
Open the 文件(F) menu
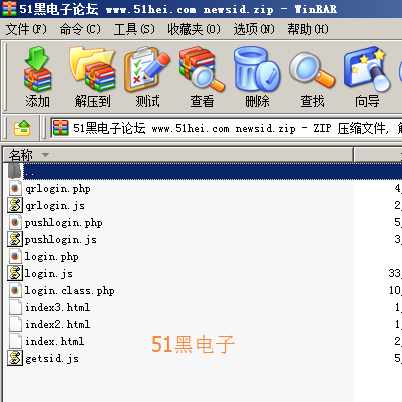(x=26, y=29)
